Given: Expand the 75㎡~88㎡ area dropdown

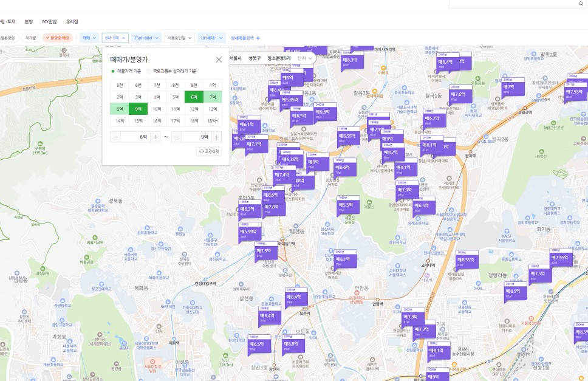Looking at the screenshot, I should pos(146,38).
